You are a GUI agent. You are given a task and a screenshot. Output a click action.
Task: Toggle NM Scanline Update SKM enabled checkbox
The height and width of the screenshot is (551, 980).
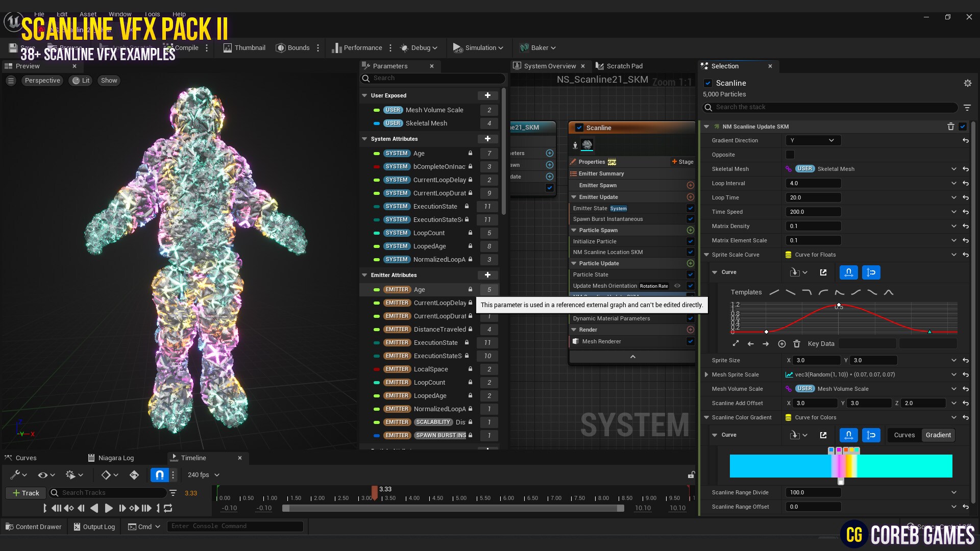(963, 127)
